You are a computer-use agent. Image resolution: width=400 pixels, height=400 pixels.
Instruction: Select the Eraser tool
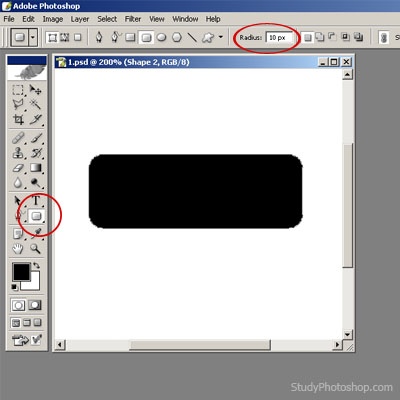(x=18, y=168)
